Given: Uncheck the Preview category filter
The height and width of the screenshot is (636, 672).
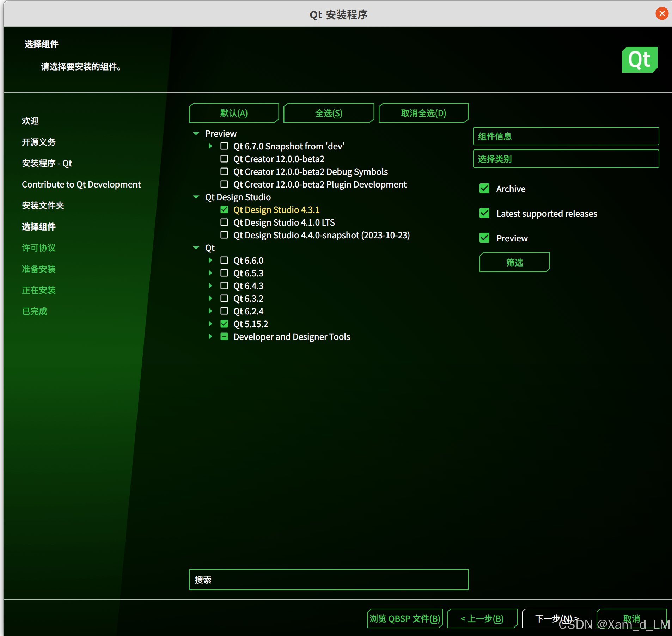Looking at the screenshot, I should (x=484, y=238).
